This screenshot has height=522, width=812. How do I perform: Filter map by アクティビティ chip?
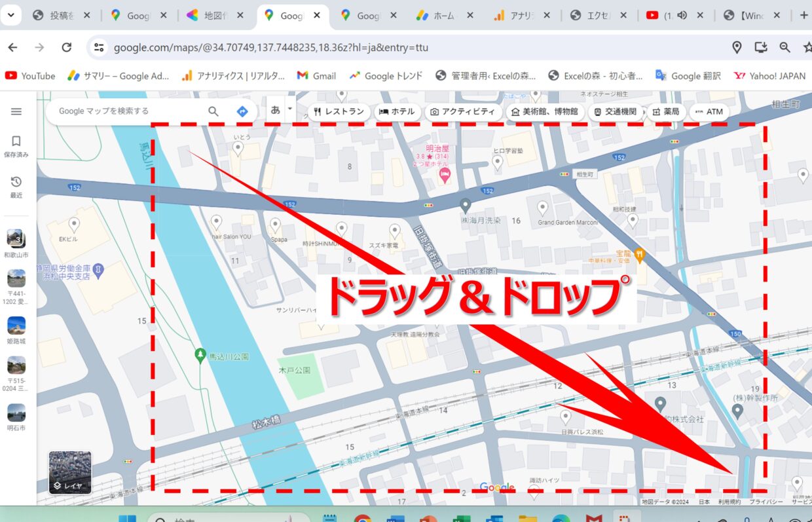click(x=463, y=112)
